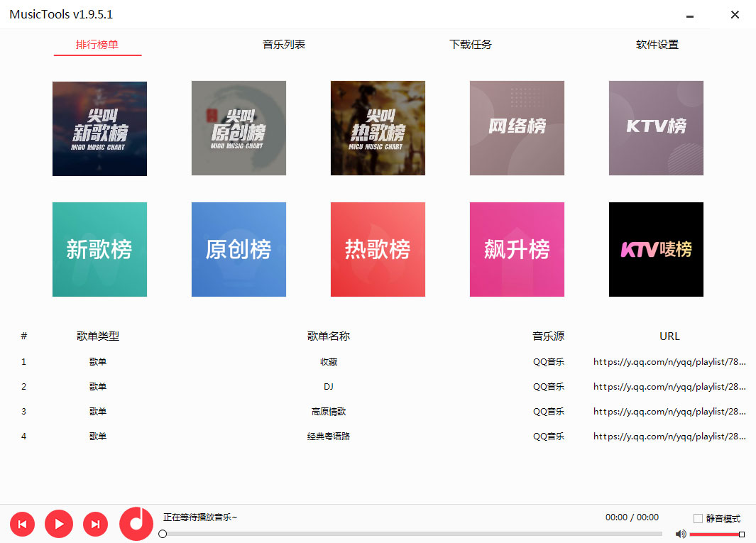Click the URL of the 经典粤语路 playlist
The width and height of the screenshot is (756, 543).
point(669,437)
